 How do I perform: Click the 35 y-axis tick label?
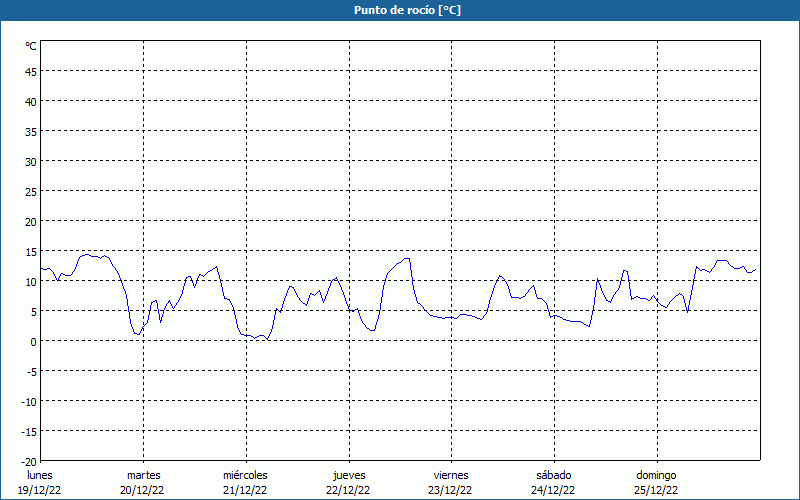point(31,131)
